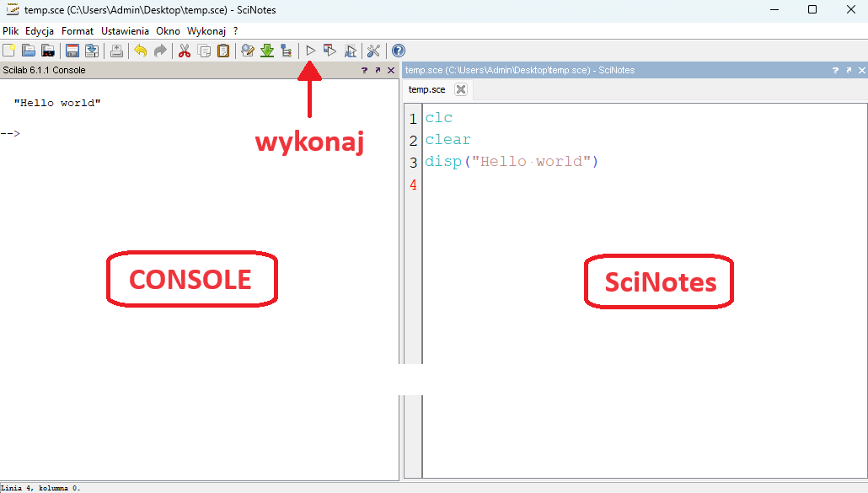Click the Save floppy disk icon
This screenshot has width=868, height=493.
pos(72,51)
